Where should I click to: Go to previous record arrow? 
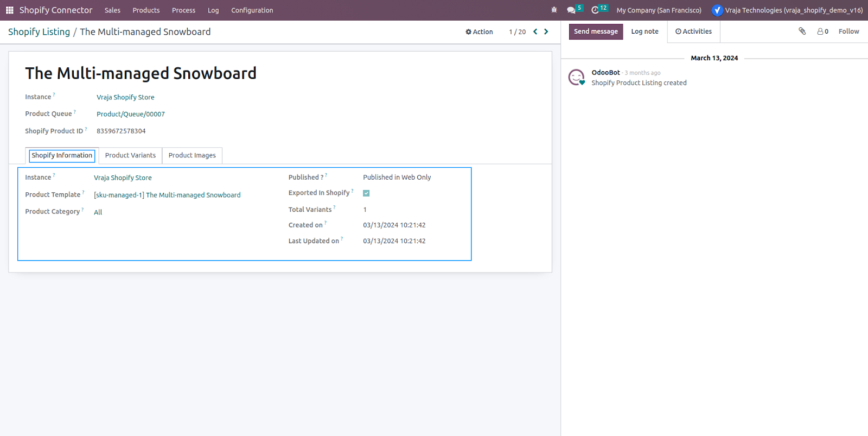tap(535, 31)
